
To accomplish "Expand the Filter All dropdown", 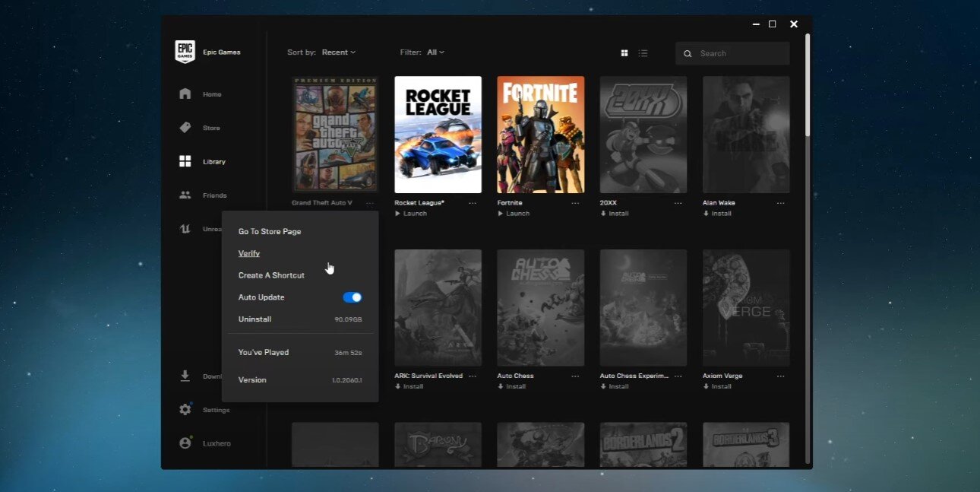I will (x=435, y=52).
